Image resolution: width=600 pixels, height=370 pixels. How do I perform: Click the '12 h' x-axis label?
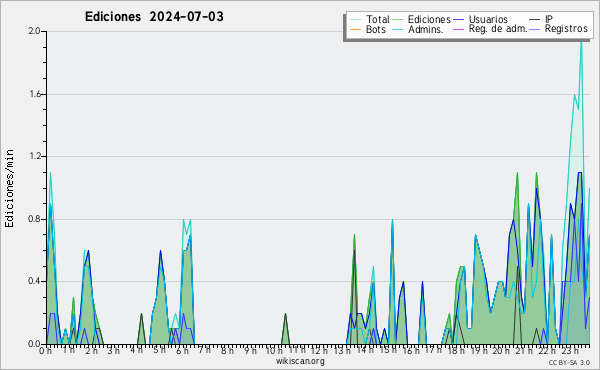pyautogui.click(x=319, y=350)
